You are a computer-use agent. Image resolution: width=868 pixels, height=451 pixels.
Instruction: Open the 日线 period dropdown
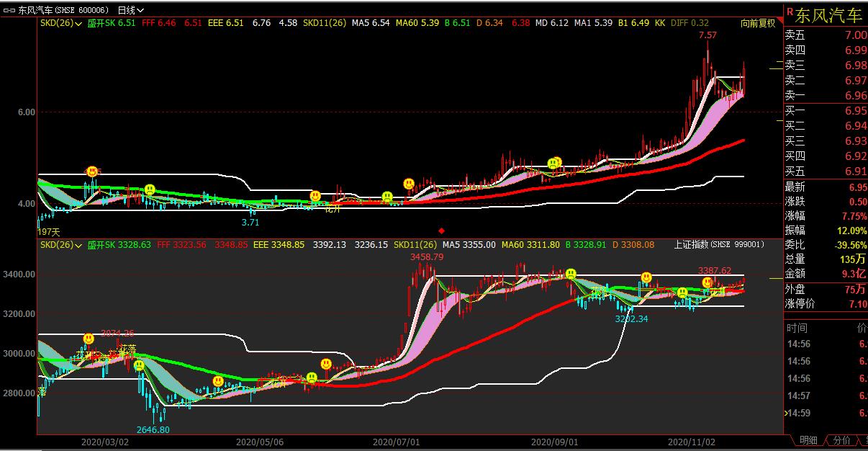point(130,10)
